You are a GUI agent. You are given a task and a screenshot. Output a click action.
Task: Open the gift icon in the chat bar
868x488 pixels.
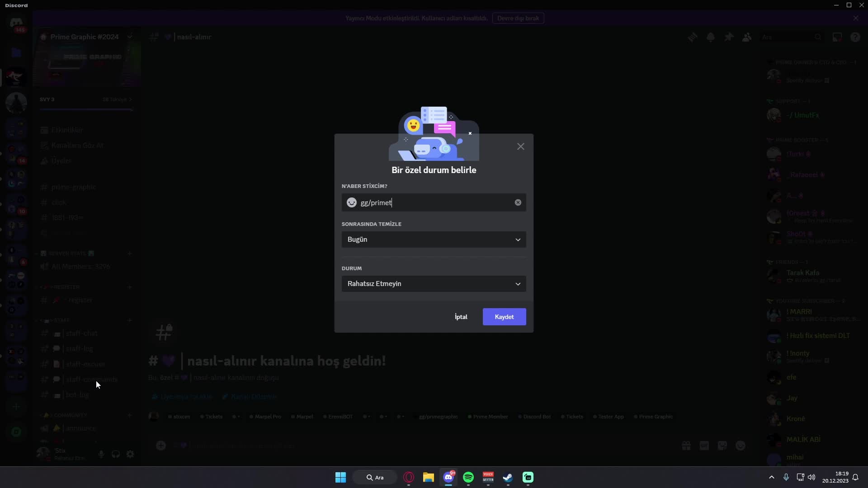(686, 446)
